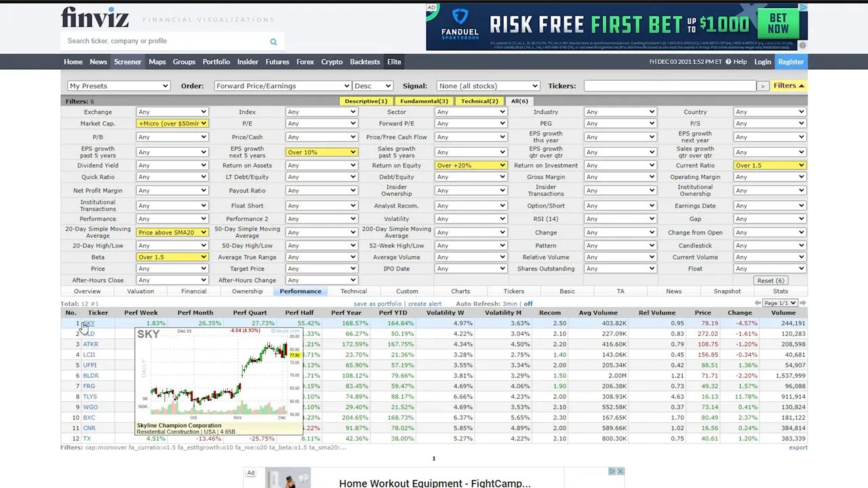Screen dimensions: 868x488
Task: Open the Signal dropdown
Action: pos(488,85)
